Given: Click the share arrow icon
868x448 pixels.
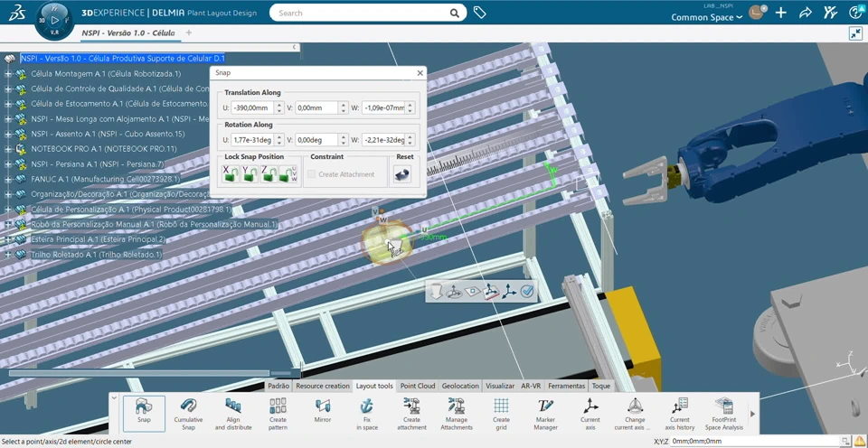Looking at the screenshot, I should (x=806, y=13).
